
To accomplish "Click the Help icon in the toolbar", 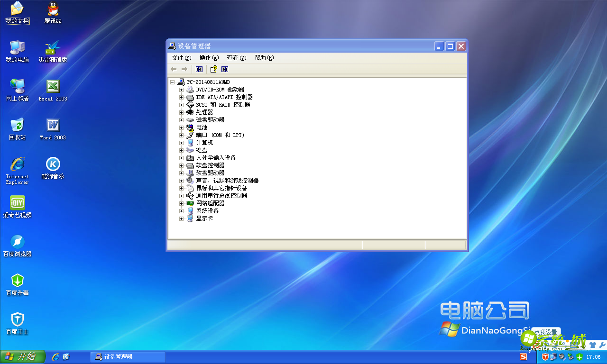I will pyautogui.click(x=212, y=69).
